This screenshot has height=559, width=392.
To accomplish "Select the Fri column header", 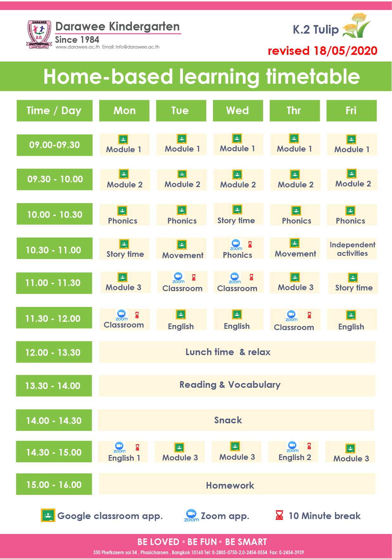I will click(x=351, y=111).
